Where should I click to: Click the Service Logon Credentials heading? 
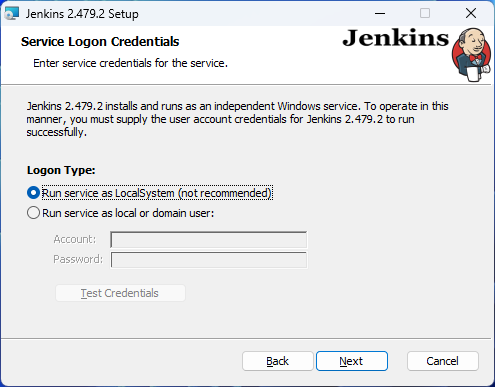coord(100,42)
